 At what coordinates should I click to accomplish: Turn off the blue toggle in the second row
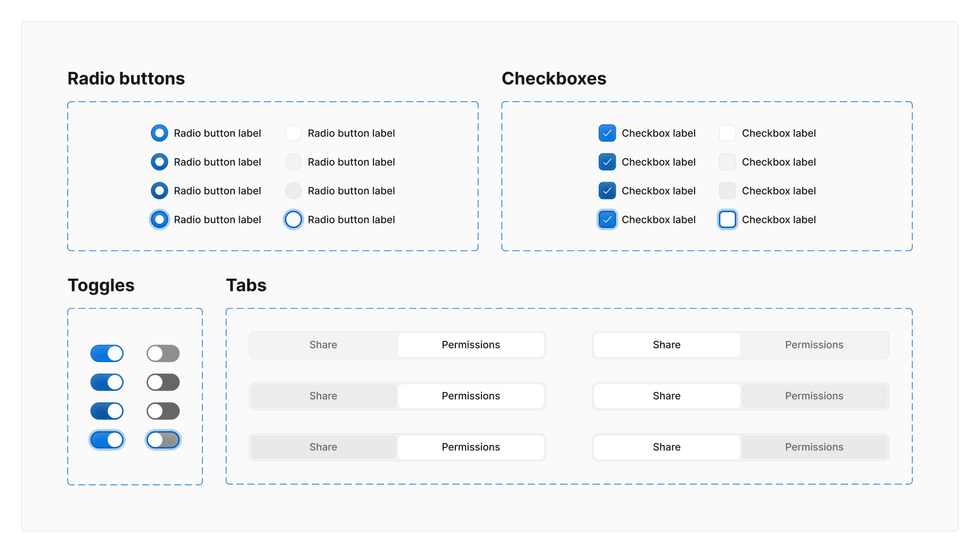[x=107, y=382]
